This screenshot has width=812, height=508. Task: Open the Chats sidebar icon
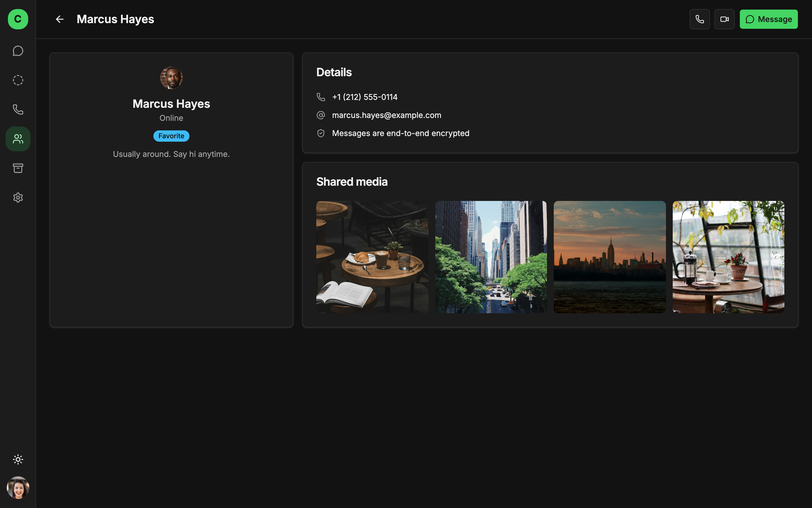18,51
